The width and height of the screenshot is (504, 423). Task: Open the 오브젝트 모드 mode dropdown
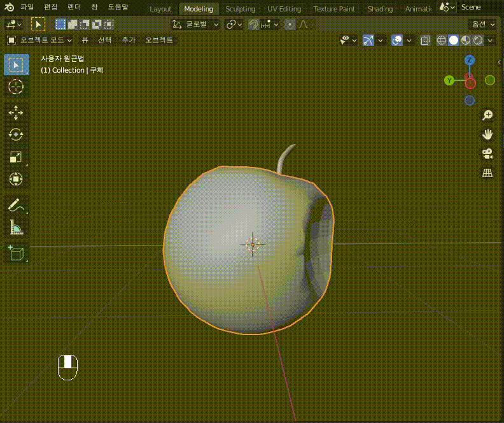(39, 40)
